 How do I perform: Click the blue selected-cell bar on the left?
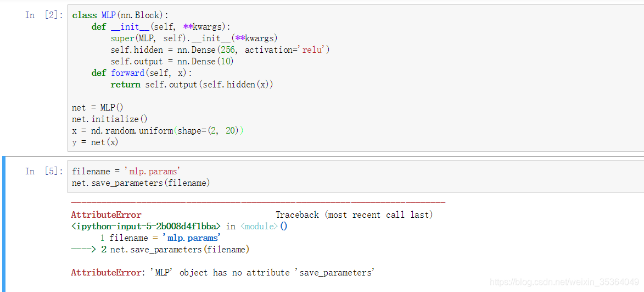pos(4,224)
